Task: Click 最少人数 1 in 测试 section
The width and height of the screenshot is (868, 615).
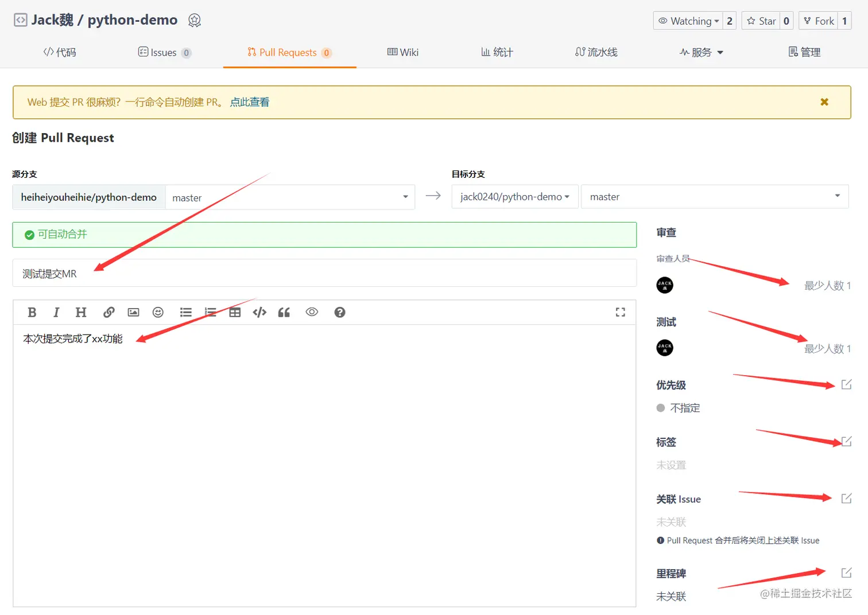Action: click(x=827, y=349)
